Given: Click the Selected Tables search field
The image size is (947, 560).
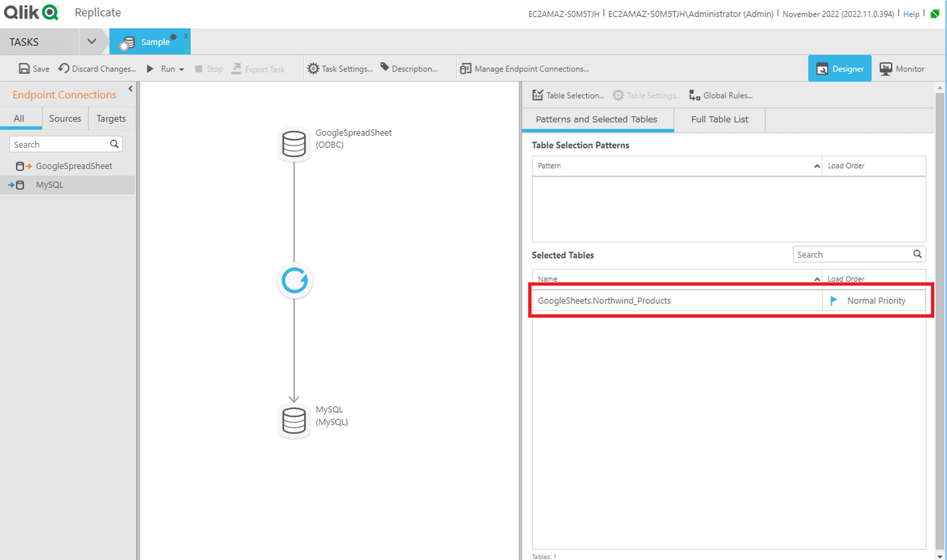Looking at the screenshot, I should click(x=853, y=254).
